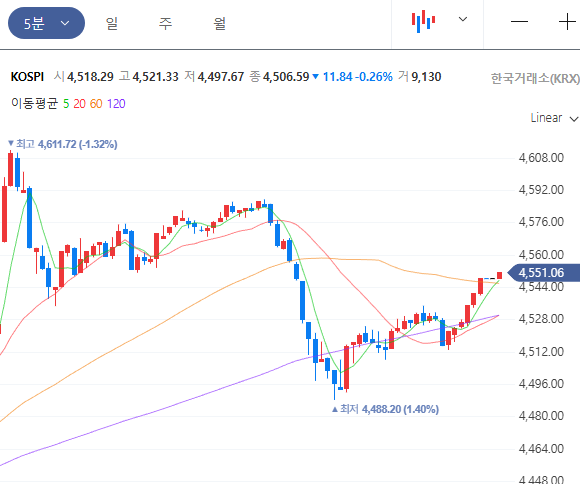
Task: Click the 이동평균 label
Action: [x=34, y=103]
